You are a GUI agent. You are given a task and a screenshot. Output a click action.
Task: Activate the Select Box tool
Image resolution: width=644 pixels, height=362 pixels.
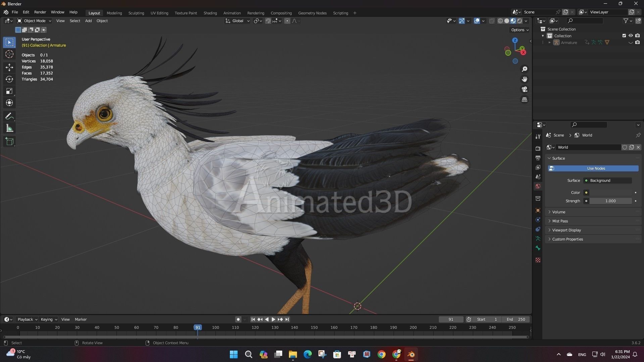coord(9,42)
